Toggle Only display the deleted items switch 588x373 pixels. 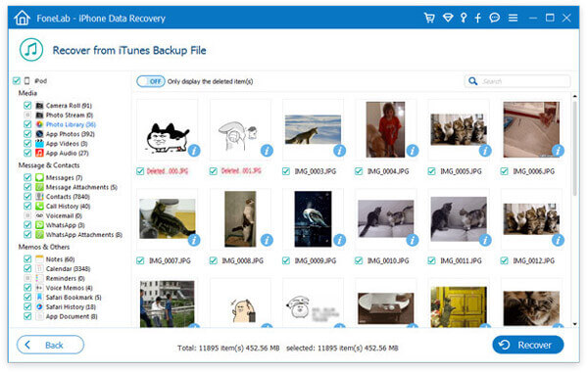[150, 81]
